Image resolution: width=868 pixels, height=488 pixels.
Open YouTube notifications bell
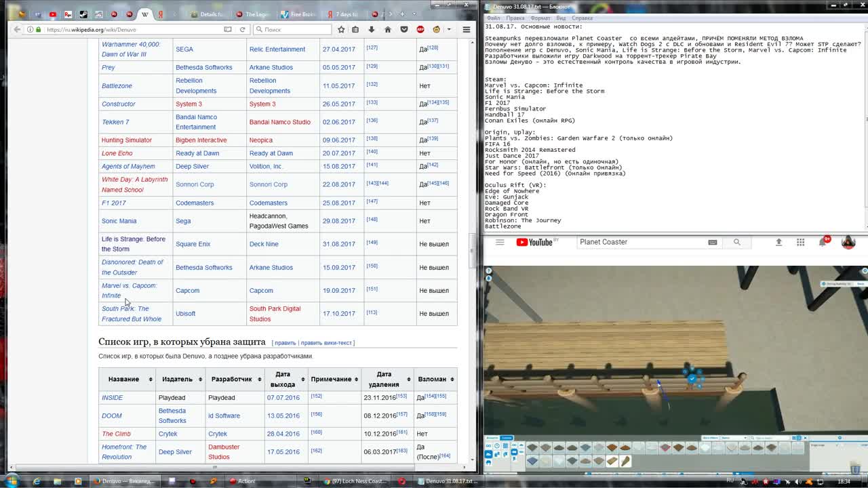coord(824,241)
